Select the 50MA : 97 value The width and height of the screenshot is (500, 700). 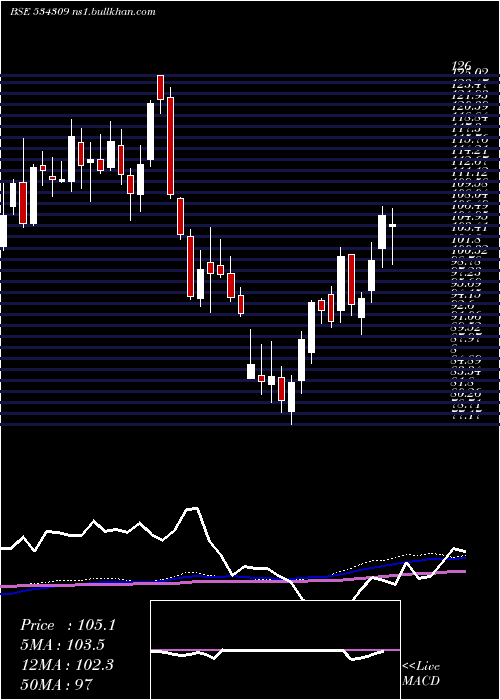coord(57,684)
